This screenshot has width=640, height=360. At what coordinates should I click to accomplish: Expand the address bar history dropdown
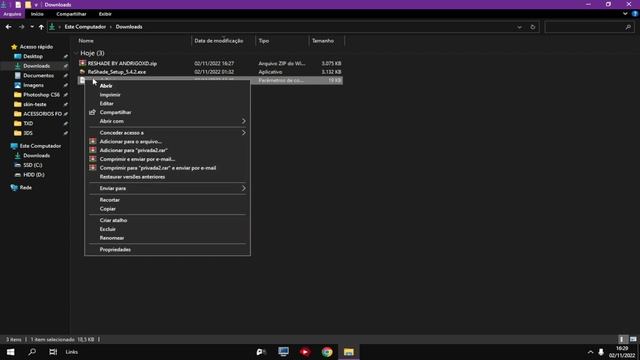(519, 27)
